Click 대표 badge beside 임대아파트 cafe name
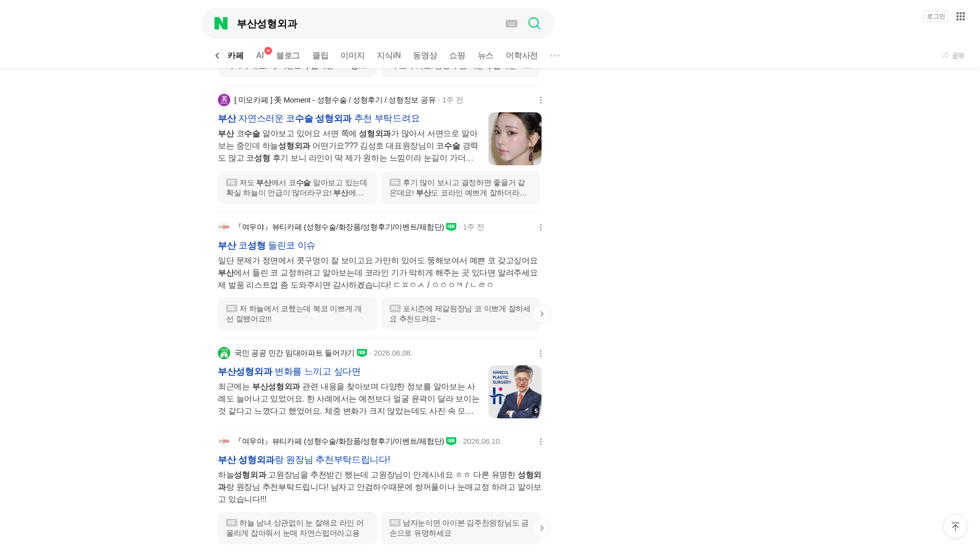The image size is (980, 551). point(362,353)
